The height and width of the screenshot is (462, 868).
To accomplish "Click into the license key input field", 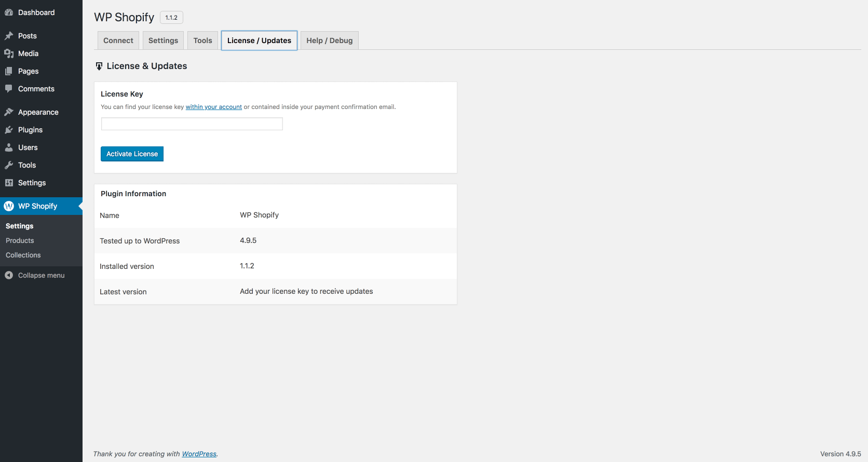I will [x=192, y=124].
